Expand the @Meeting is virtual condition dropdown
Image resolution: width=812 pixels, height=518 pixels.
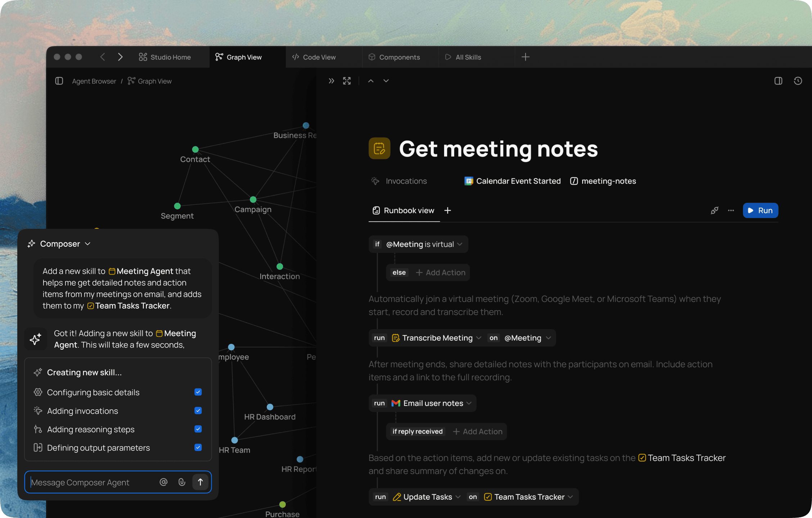click(x=460, y=244)
